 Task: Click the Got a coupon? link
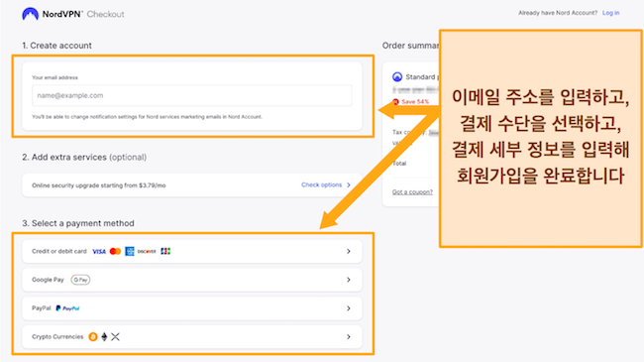coord(412,192)
